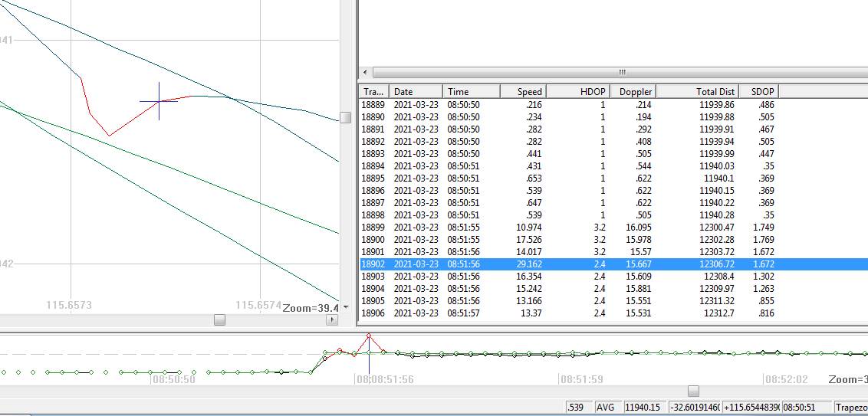The image size is (868, 416).
Task: Click the map vertical scrollbar thumb
Action: tap(346, 117)
